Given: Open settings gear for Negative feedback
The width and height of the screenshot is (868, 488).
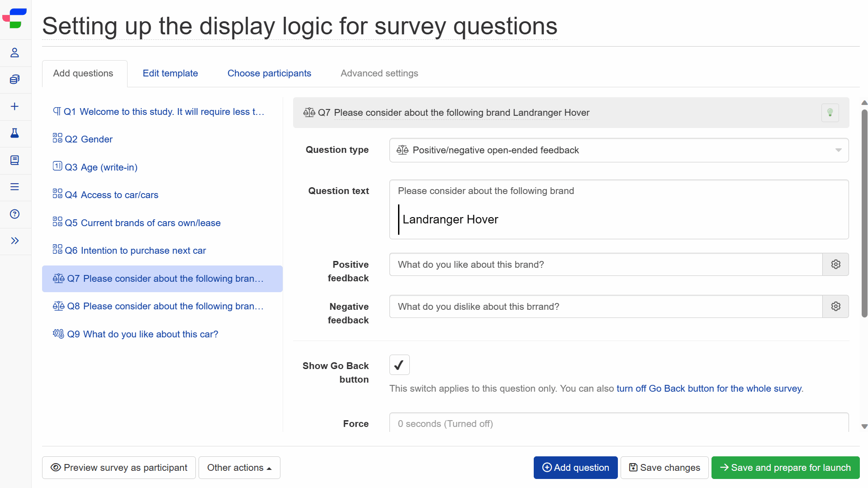Looking at the screenshot, I should (x=835, y=306).
